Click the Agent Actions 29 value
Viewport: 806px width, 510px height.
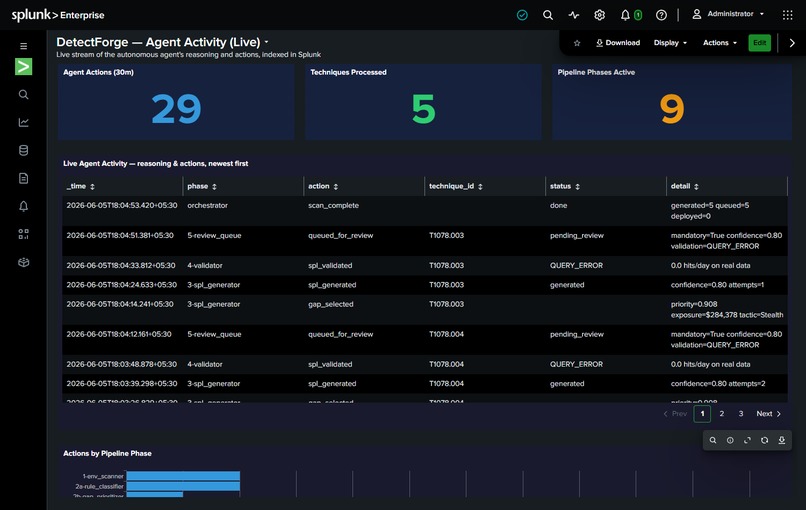click(176, 109)
